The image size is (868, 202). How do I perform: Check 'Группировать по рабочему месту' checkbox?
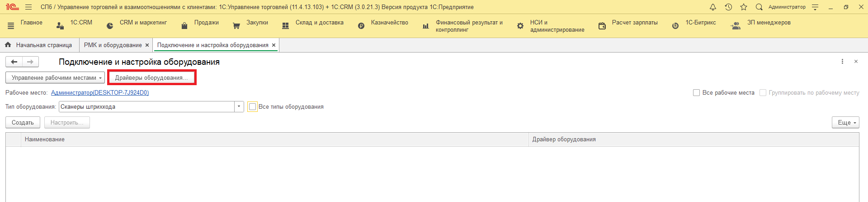(x=763, y=93)
